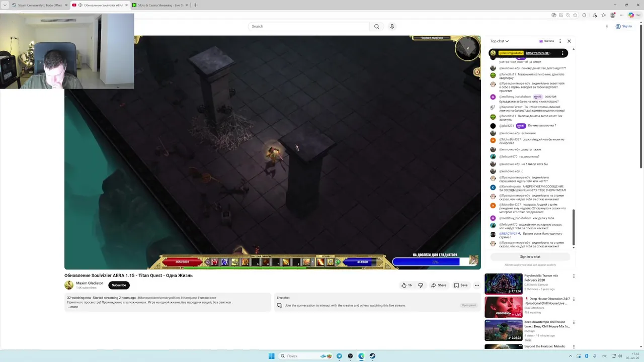Mute audio via the tab speaker icon
The height and width of the screenshot is (362, 644).
click(x=80, y=5)
